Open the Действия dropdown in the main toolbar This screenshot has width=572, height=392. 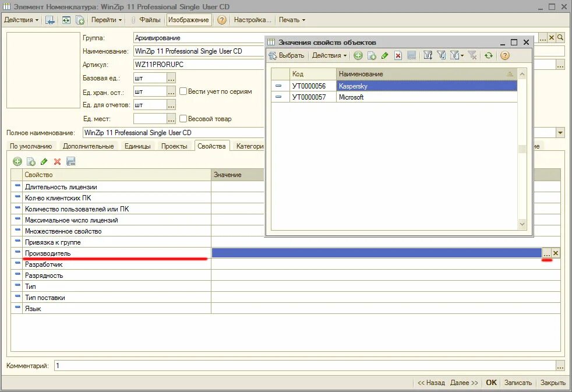coord(21,20)
